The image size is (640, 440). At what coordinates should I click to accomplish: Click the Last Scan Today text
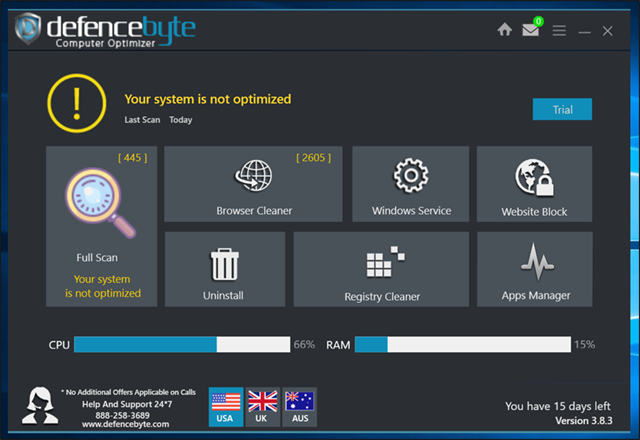[x=158, y=120]
